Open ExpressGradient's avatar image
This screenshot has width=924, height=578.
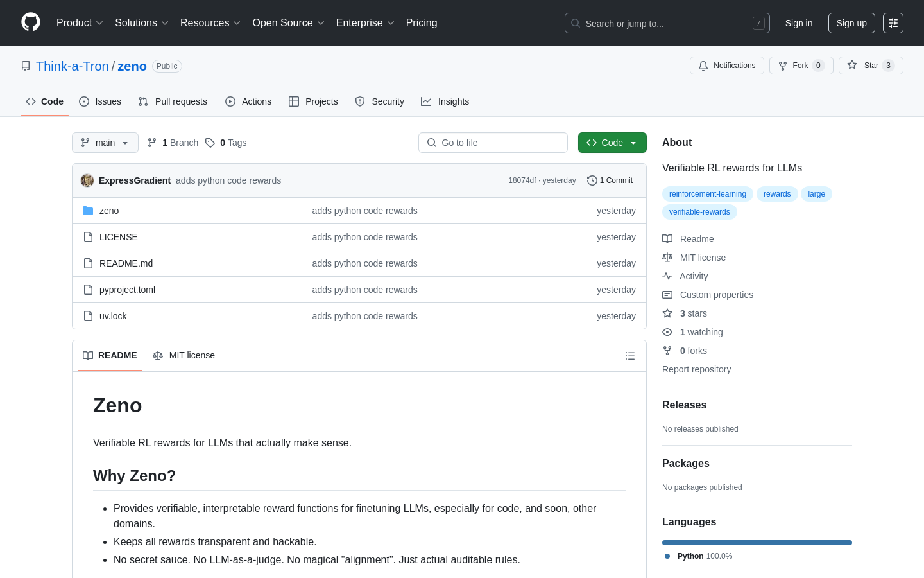coord(87,180)
